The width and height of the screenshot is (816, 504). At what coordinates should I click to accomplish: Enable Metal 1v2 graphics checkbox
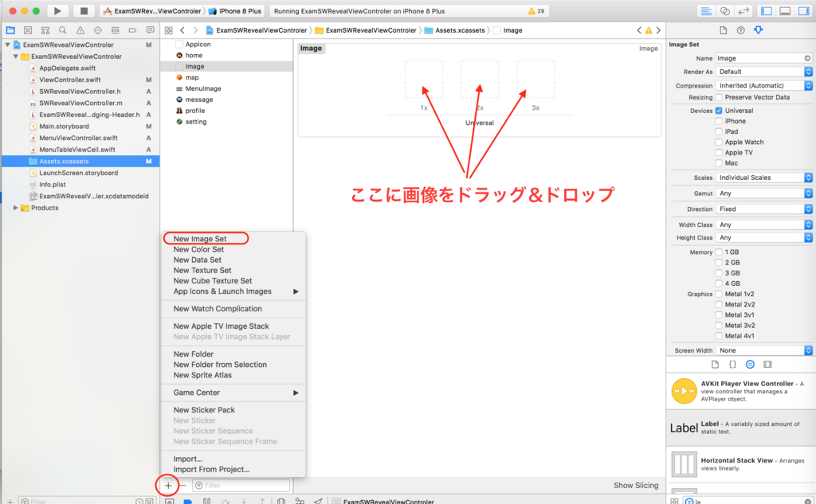719,294
